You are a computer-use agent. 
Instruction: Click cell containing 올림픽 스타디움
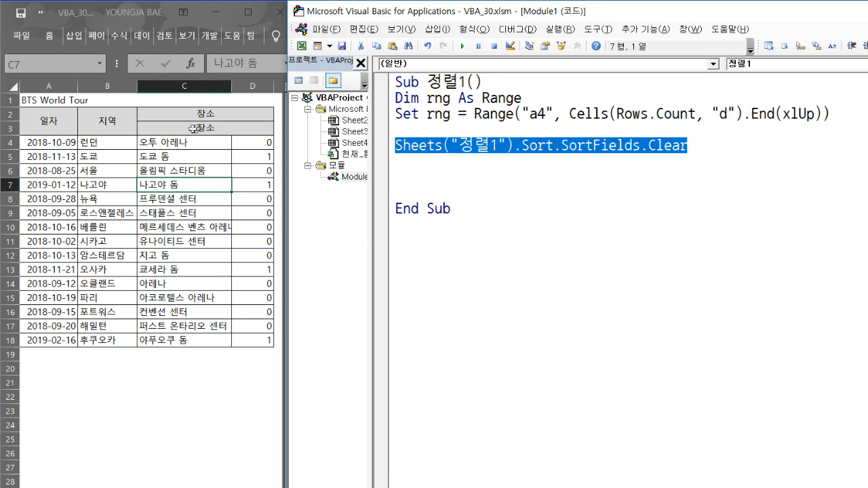click(184, 171)
